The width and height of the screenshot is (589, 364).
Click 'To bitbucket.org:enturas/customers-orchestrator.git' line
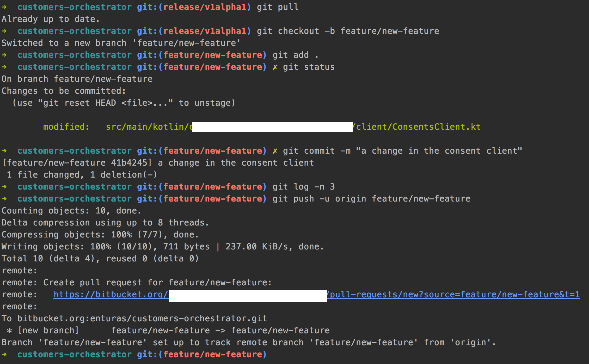click(x=134, y=318)
